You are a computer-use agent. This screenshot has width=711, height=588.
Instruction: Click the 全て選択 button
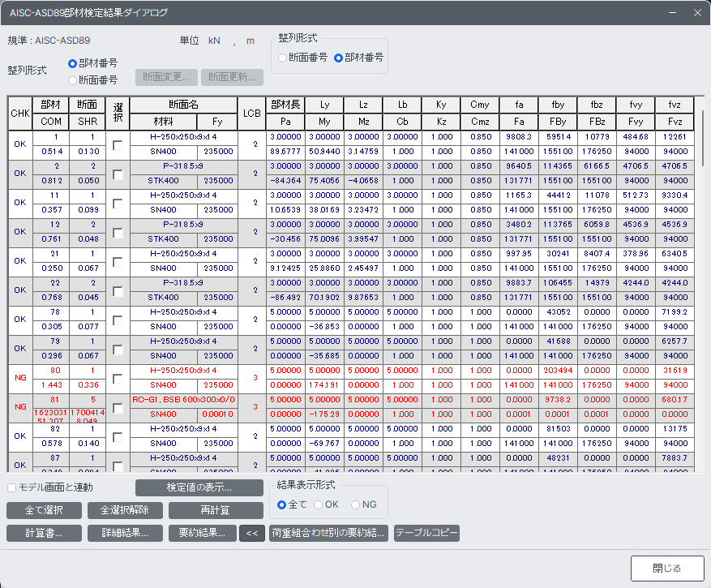pos(44,510)
